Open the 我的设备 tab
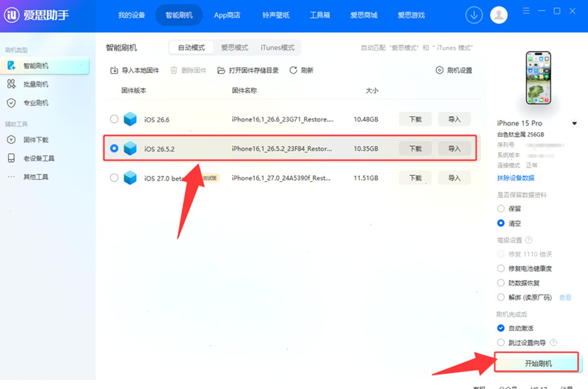Image resolution: width=588 pixels, height=389 pixels. pos(132,15)
